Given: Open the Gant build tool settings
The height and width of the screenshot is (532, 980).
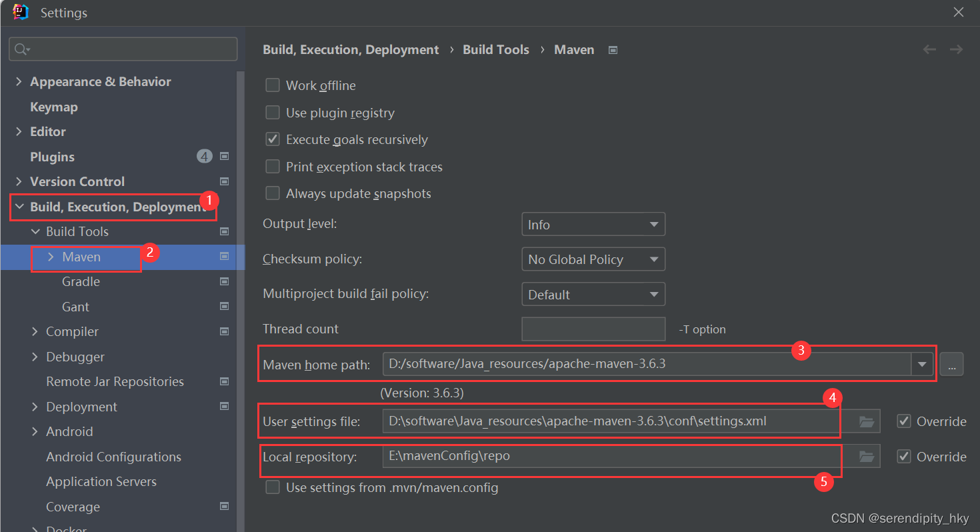Looking at the screenshot, I should 75,307.
